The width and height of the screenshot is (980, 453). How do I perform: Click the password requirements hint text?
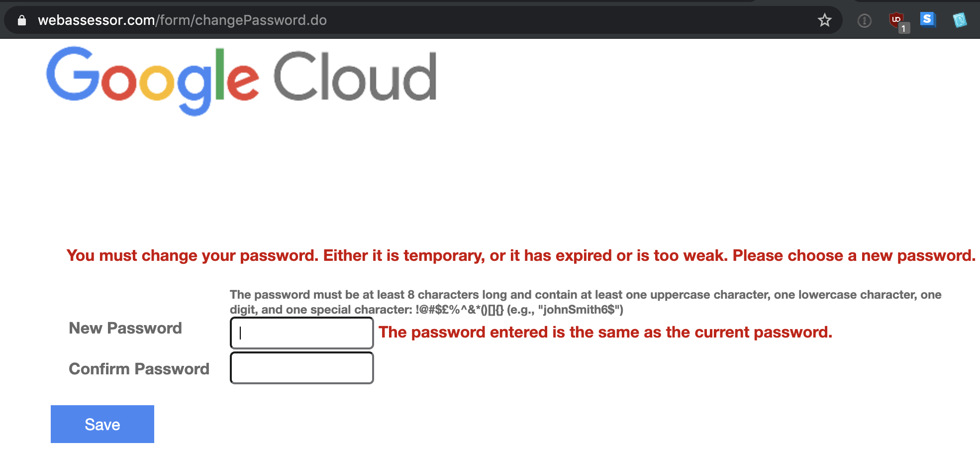pos(585,295)
